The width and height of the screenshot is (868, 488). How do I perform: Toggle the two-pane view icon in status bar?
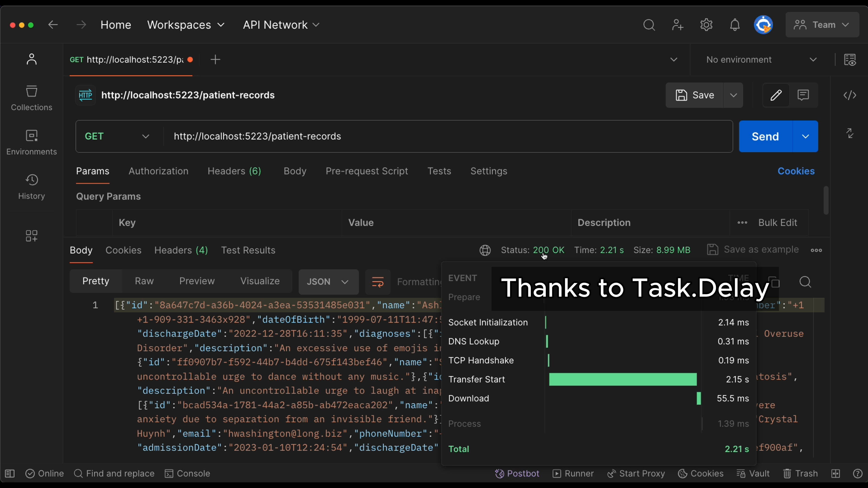click(835, 474)
